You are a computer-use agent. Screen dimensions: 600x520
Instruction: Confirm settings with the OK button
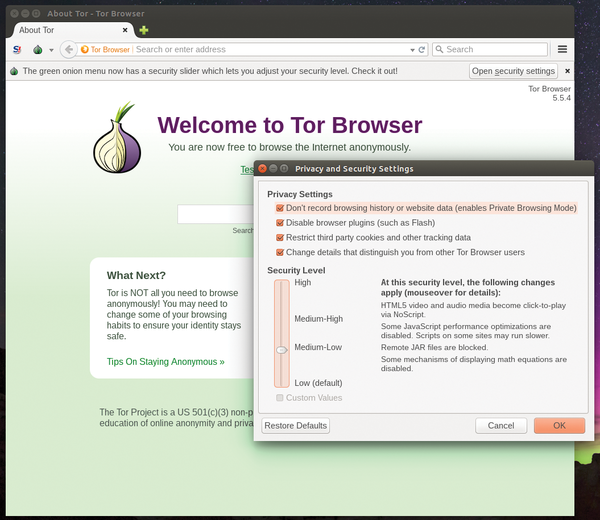[559, 425]
